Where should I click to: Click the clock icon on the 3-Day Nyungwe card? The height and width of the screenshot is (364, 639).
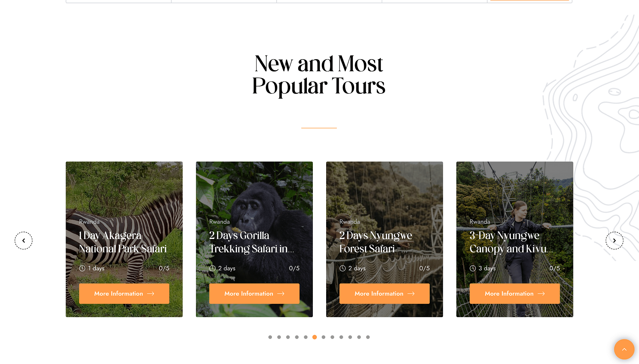tap(473, 268)
